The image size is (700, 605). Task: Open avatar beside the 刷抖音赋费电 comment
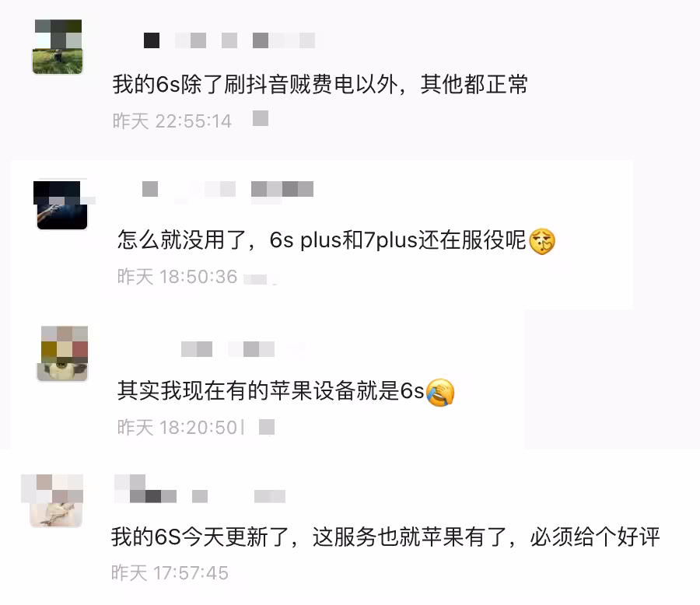point(58,47)
